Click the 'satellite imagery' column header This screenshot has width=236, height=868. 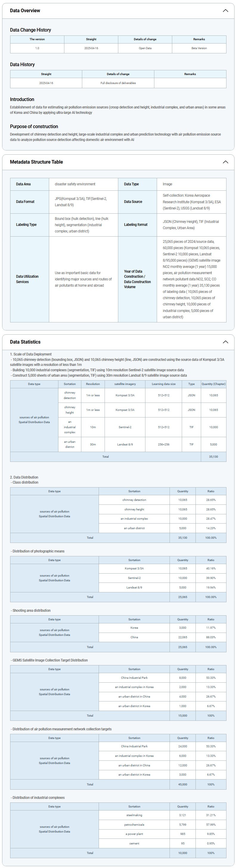125,384
